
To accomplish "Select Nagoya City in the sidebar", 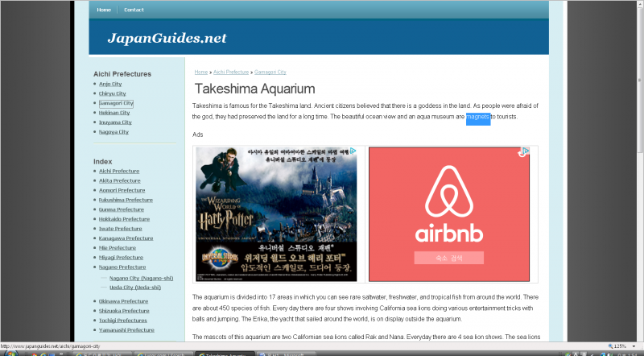I will (114, 132).
